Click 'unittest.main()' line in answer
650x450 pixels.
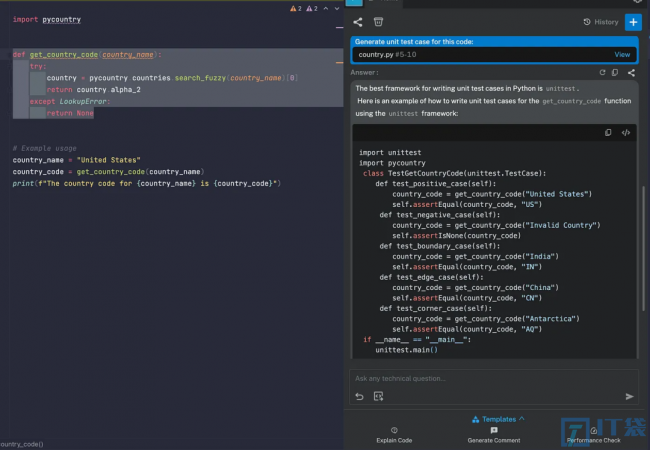pos(406,350)
